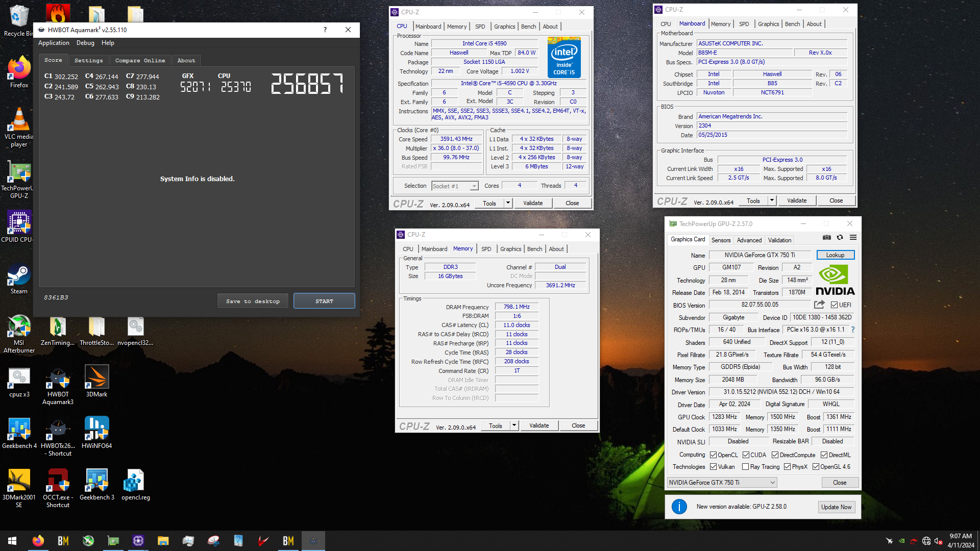Toggle the Vulkan checkbox in GPU-Z
The width and height of the screenshot is (980, 551).
[x=713, y=466]
